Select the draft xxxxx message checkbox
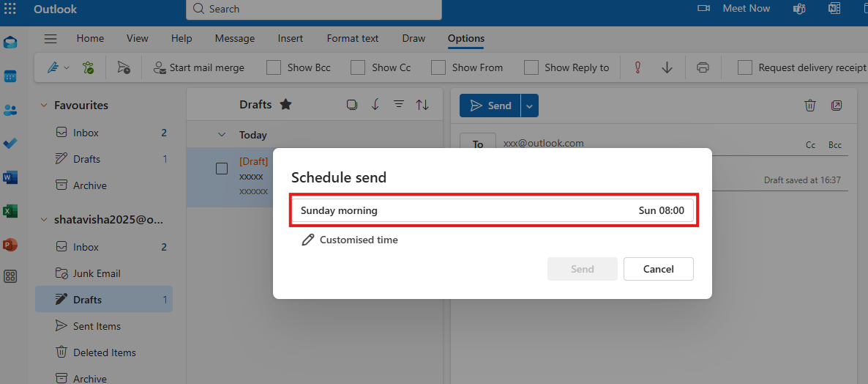This screenshot has height=384, width=868. click(222, 169)
